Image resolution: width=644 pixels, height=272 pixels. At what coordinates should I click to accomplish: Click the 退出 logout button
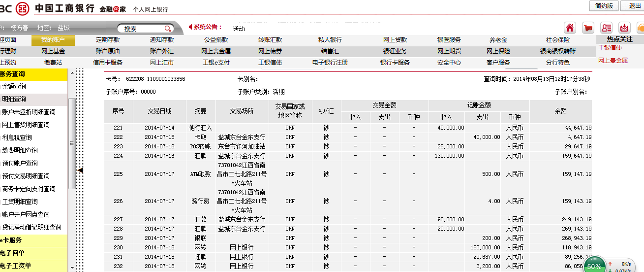[x=634, y=5]
